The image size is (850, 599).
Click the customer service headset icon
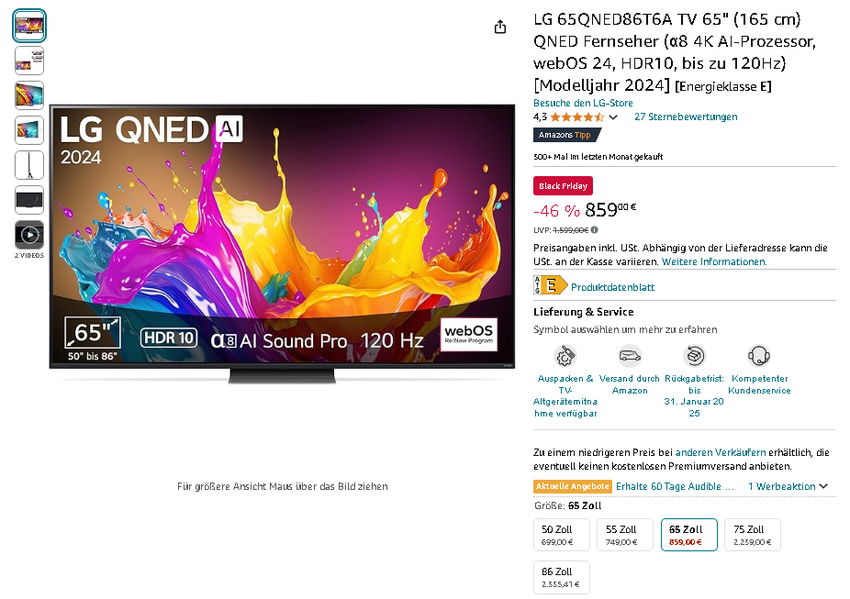coord(759,356)
